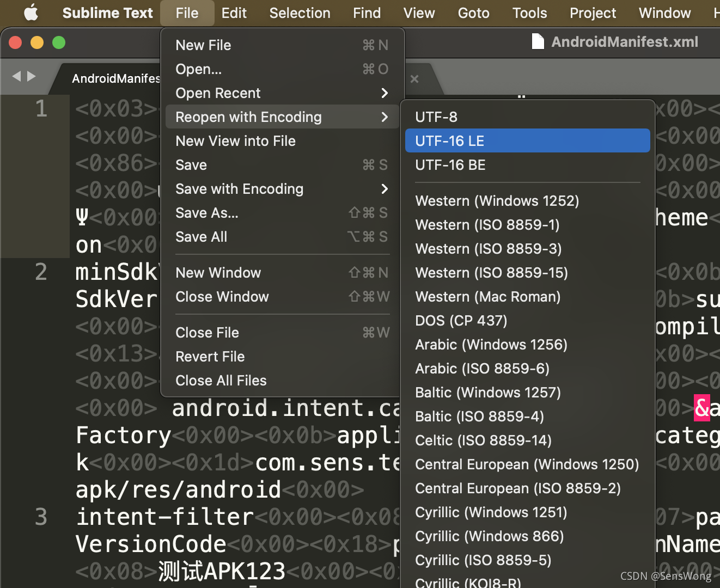Screen dimensions: 720x588
Task: Select DOS (CP 437) encoding
Action: pos(528,321)
